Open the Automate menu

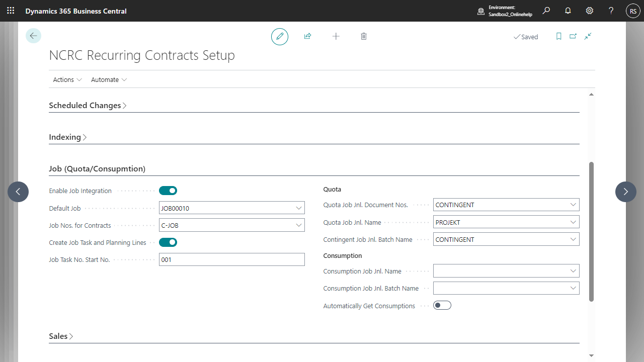coord(109,80)
